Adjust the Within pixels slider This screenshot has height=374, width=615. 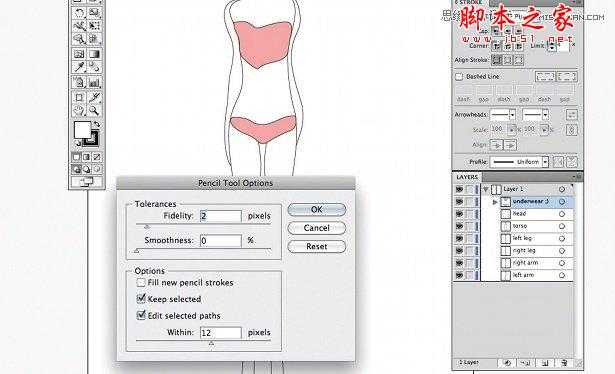click(211, 343)
